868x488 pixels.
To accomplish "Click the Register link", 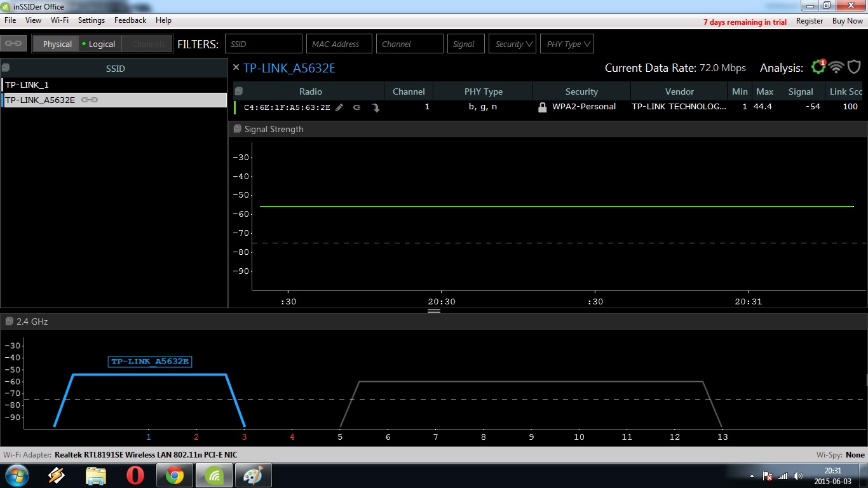I will pos(810,21).
